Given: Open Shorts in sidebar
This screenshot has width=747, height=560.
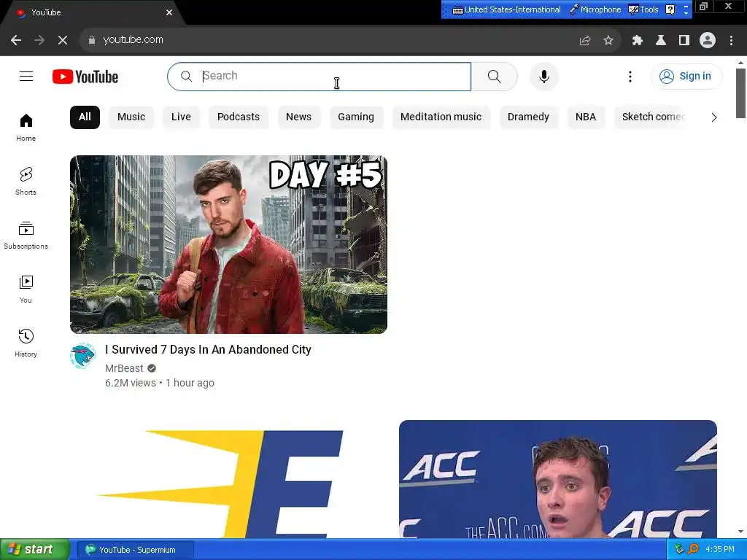Looking at the screenshot, I should tap(26, 182).
